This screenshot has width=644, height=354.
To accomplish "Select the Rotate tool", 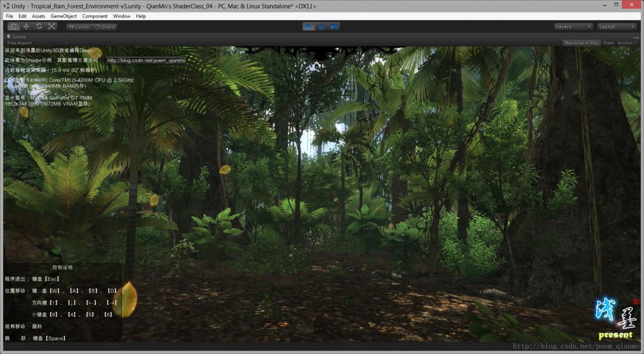I will coord(39,27).
